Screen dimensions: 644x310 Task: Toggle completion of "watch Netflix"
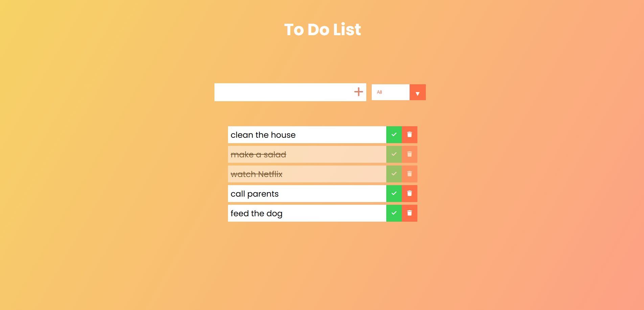pyautogui.click(x=394, y=174)
